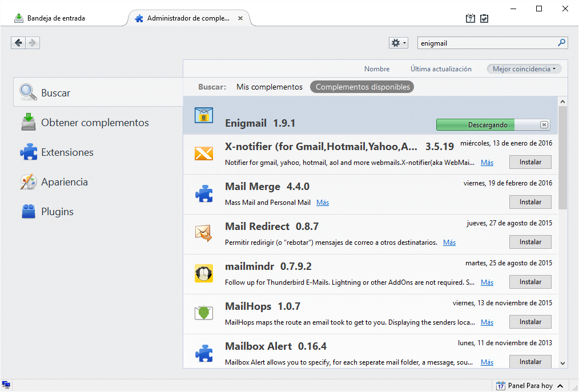Open Más link for MailHops
The image size is (579, 392).
[487, 322]
